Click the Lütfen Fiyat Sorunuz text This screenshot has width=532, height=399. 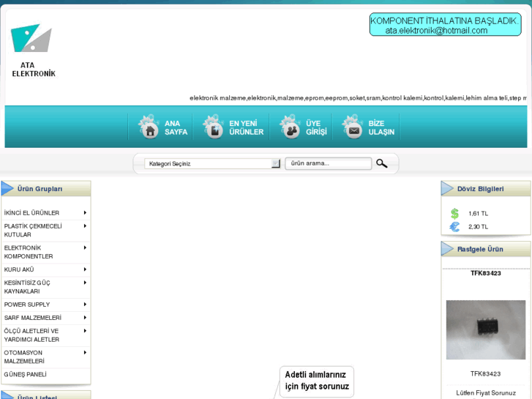click(x=485, y=393)
